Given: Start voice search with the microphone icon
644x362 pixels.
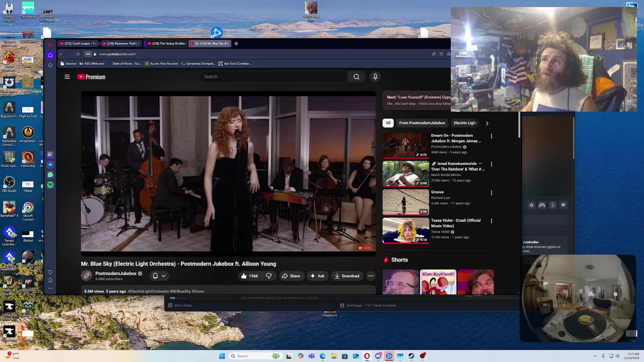Looking at the screenshot, I should pyautogui.click(x=375, y=76).
